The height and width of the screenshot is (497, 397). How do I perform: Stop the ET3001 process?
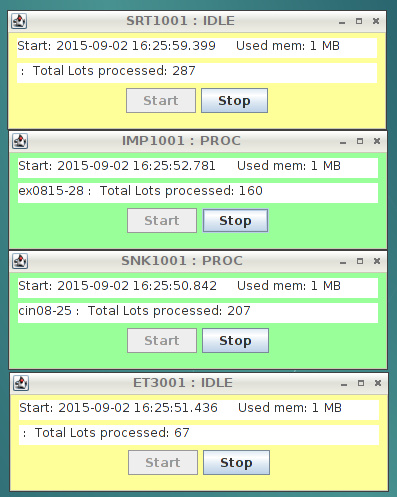[x=236, y=463]
